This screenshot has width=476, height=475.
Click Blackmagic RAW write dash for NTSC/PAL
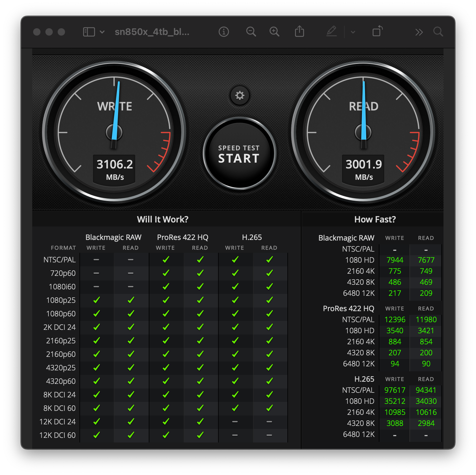[96, 260]
